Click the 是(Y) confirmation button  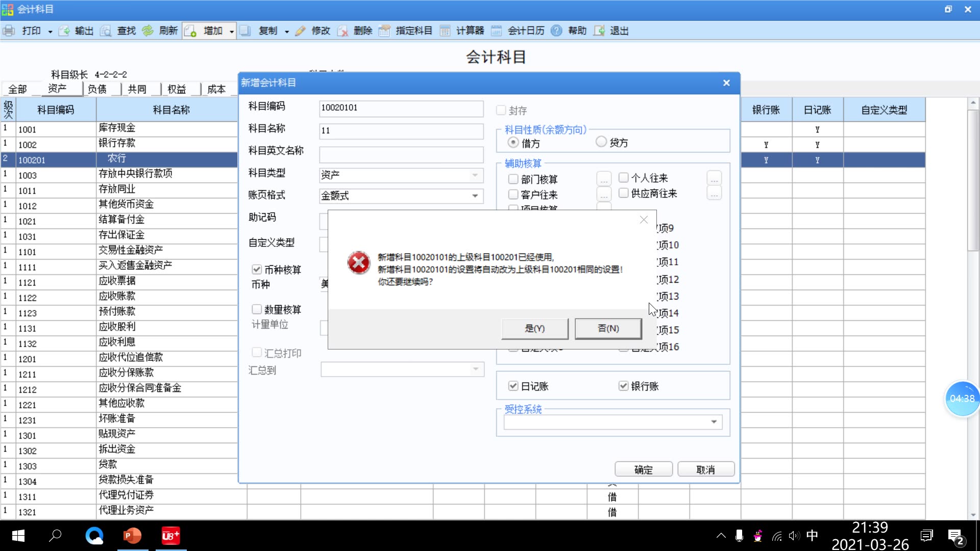pyautogui.click(x=534, y=329)
